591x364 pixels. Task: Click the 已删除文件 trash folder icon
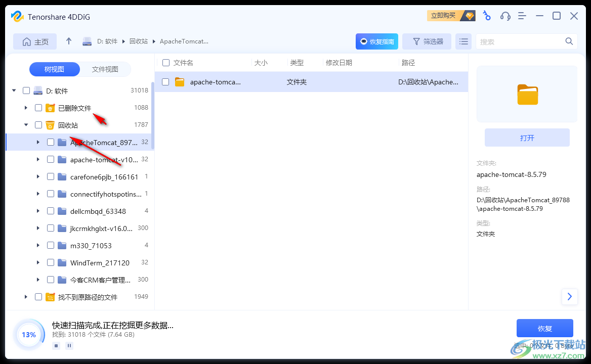(x=50, y=108)
